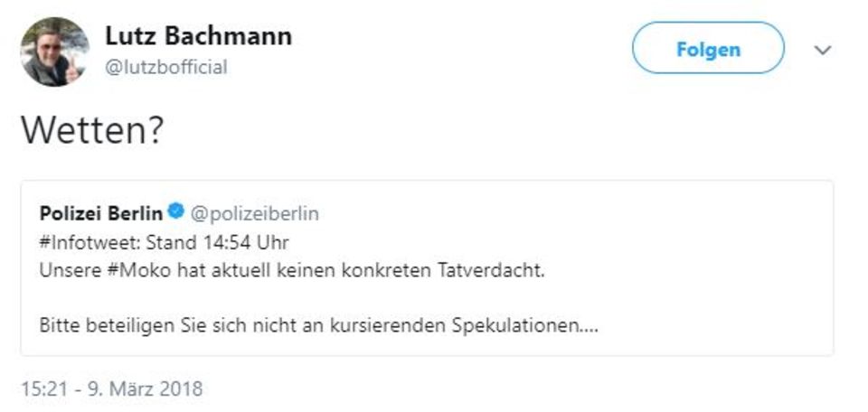Open the Lutz Bachmann display name link

(198, 36)
